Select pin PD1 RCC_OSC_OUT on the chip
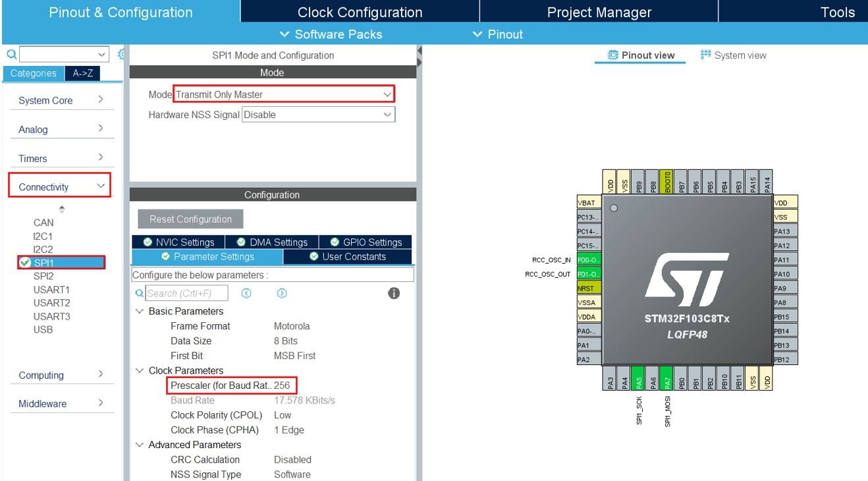This screenshot has height=481, width=868. point(588,274)
